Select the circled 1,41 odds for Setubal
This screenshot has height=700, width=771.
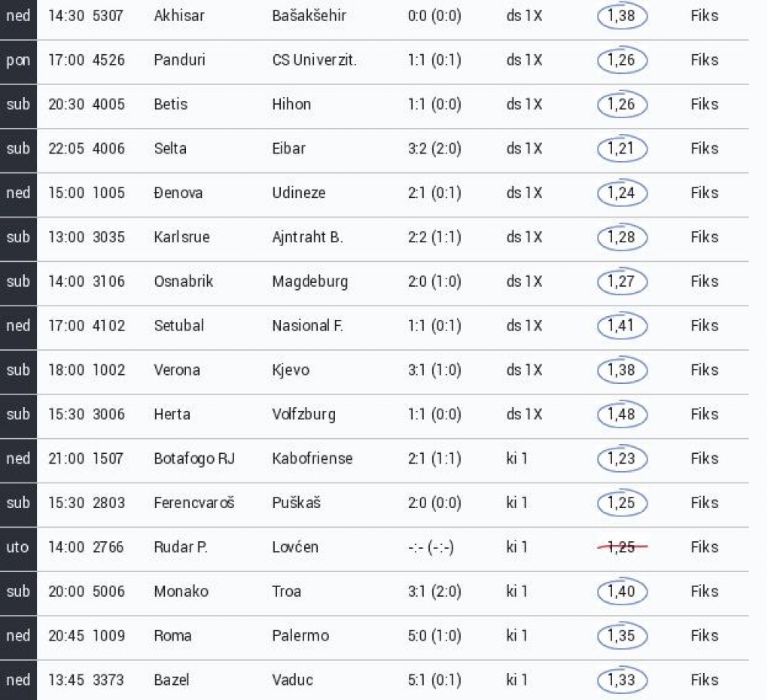click(622, 325)
